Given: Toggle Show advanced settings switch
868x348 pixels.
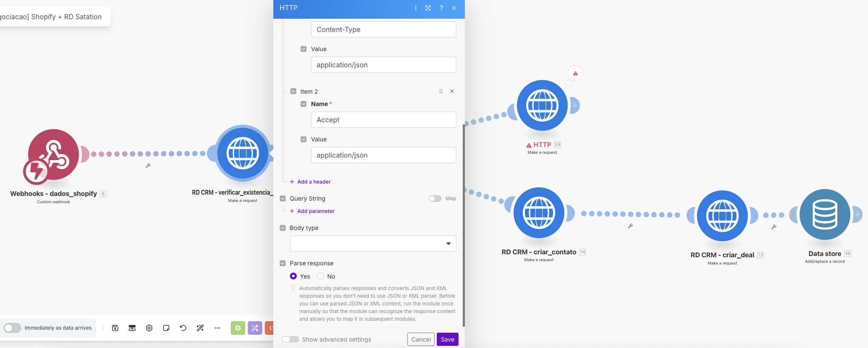Looking at the screenshot, I should (290, 339).
